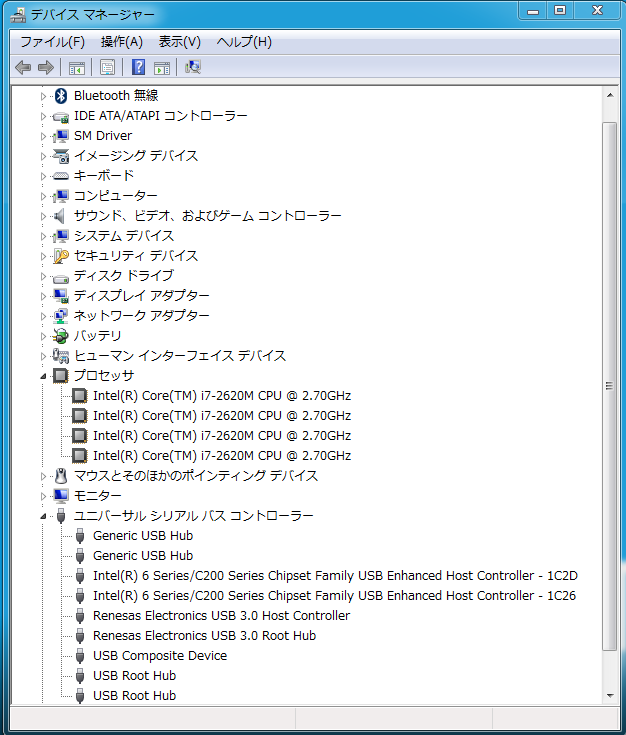626x735 pixels.
Task: Click the ユニバーサル シリアル バス コントローラー USB icon
Action: coord(60,516)
